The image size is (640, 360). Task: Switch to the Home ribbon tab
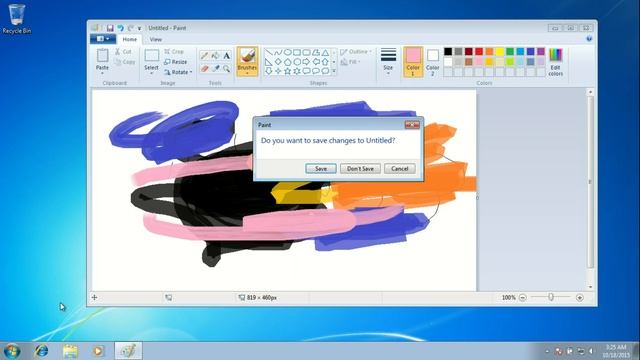tap(130, 39)
